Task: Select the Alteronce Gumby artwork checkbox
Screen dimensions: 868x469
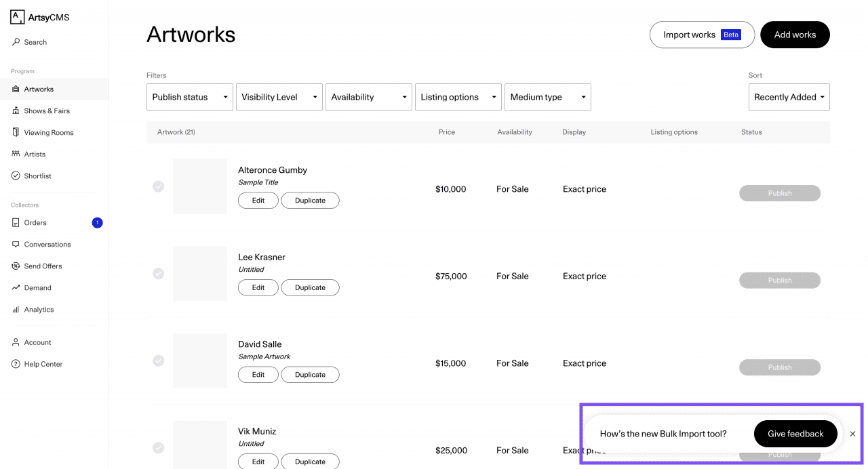Action: click(158, 186)
